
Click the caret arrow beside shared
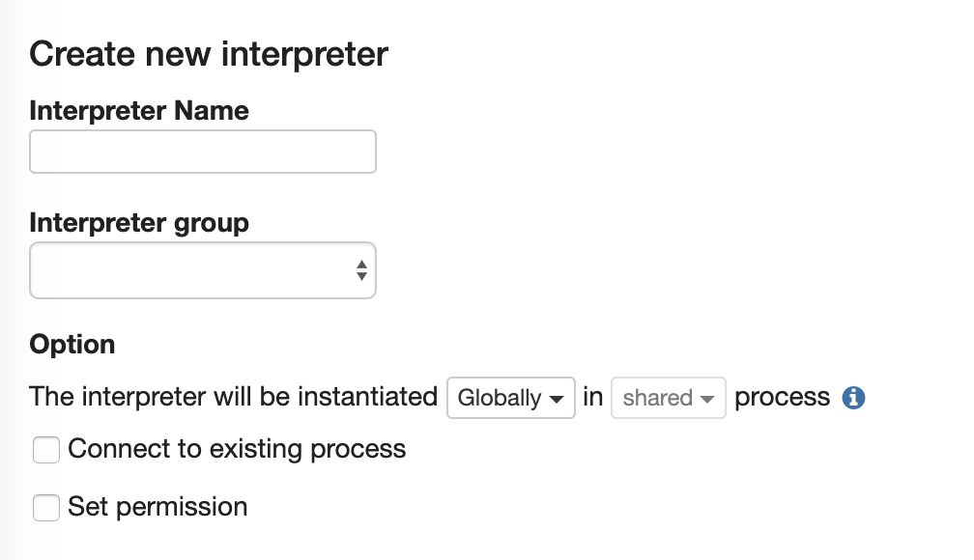(707, 399)
